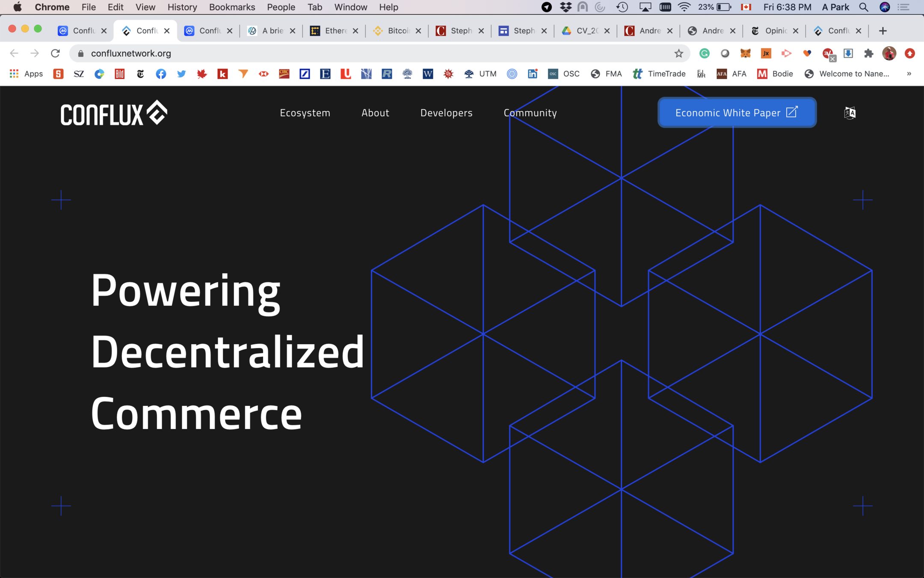Expand hidden bookmarks with the chevron
The image size is (924, 578).
point(909,74)
